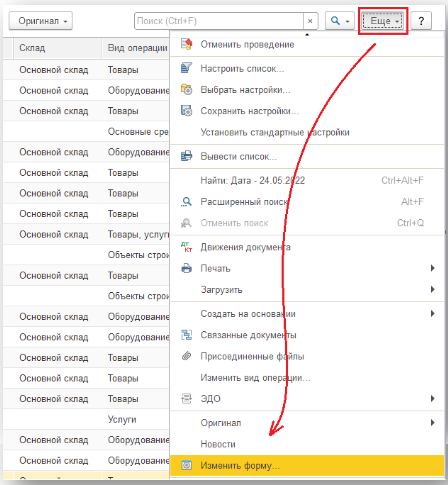Expand the Создать на основании submenu arrow
448x485 pixels.
[x=433, y=313]
